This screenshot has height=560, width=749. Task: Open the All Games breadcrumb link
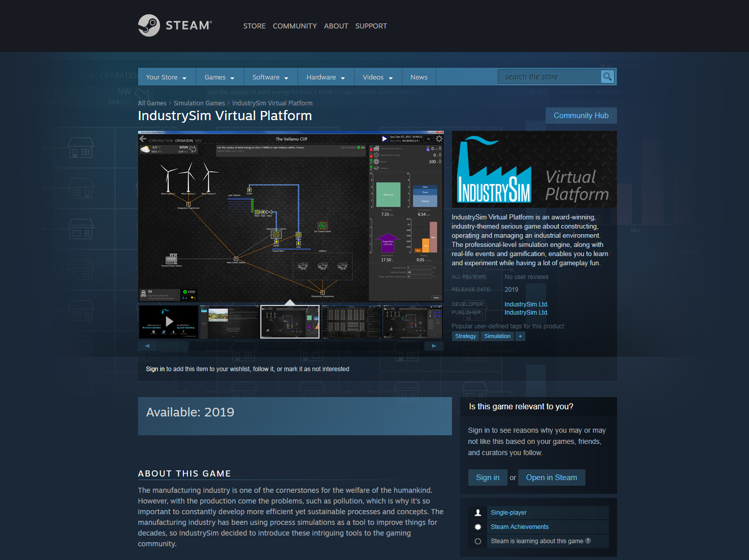tap(152, 103)
